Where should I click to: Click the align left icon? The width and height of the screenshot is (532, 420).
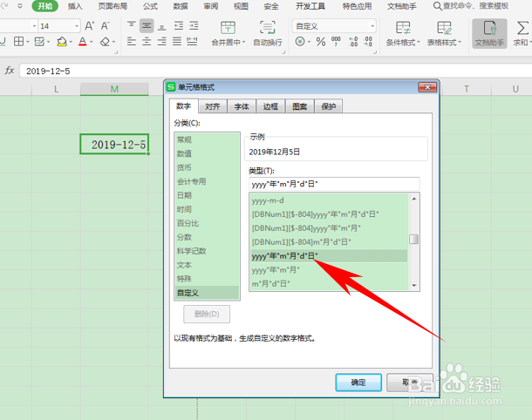[132, 42]
